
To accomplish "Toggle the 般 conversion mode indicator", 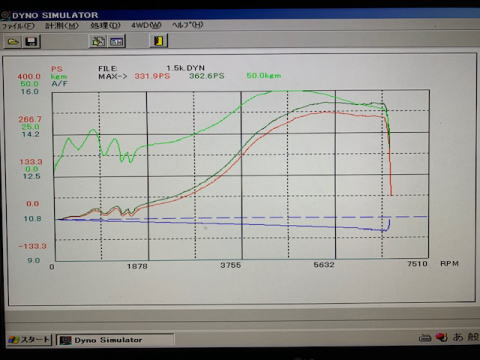I will pyautogui.click(x=473, y=337).
